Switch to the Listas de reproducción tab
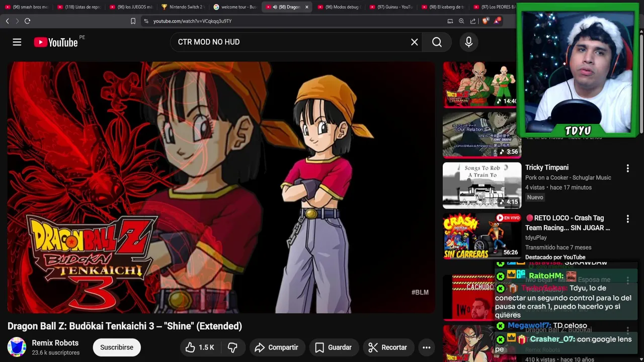Viewport: 644px width, 362px height. (x=79, y=7)
